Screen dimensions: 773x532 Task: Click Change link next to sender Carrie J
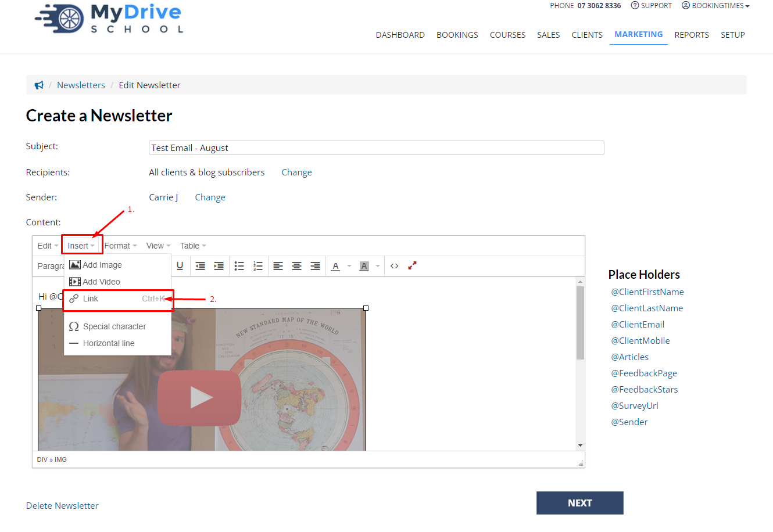(210, 197)
